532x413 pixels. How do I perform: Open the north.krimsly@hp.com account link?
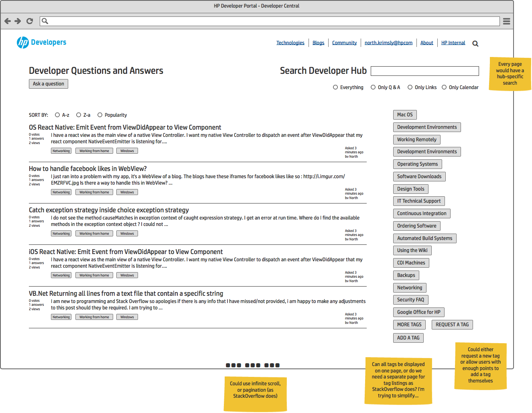click(x=388, y=43)
